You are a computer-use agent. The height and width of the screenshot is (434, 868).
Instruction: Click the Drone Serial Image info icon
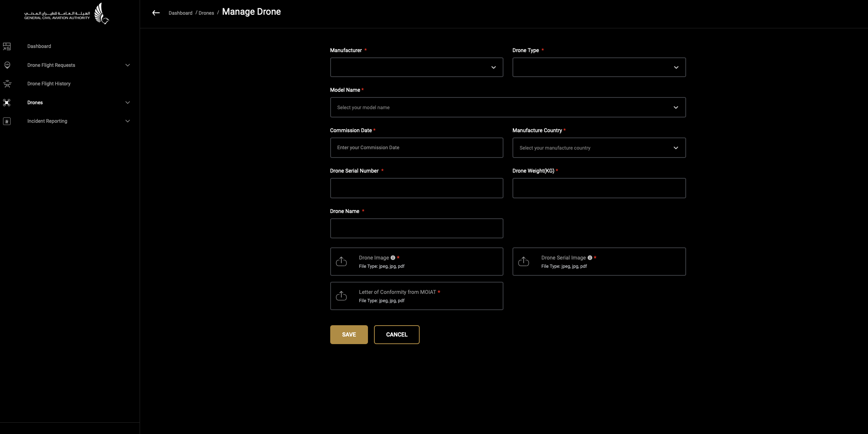tap(589, 258)
